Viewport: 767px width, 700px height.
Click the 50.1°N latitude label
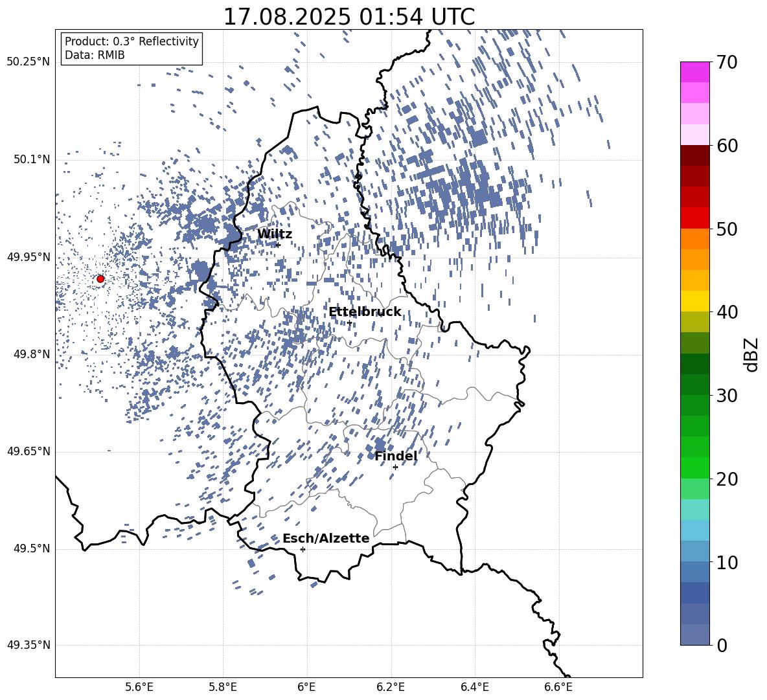31,160
